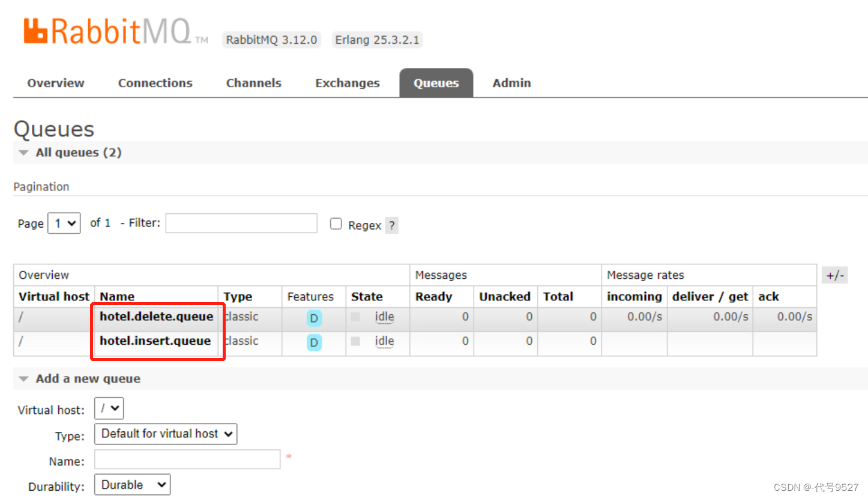
Task: Sort the table by Ready column
Action: point(433,297)
